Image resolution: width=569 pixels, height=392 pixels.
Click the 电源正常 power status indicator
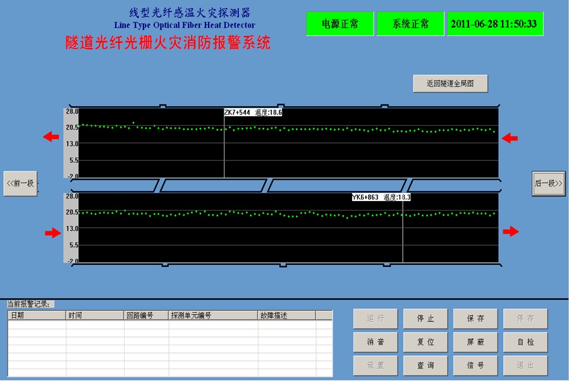(340, 24)
